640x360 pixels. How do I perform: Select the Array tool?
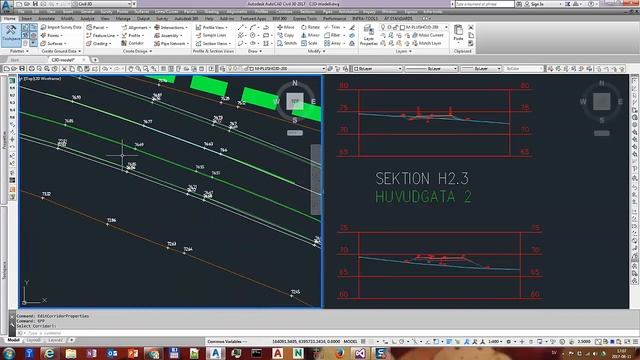tap(333, 43)
